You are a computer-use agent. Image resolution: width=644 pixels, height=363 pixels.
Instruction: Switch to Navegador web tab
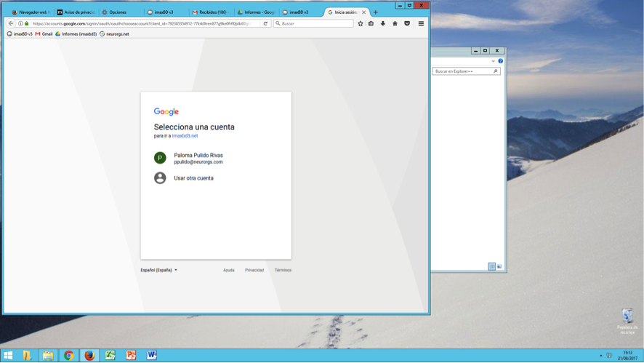pos(31,12)
